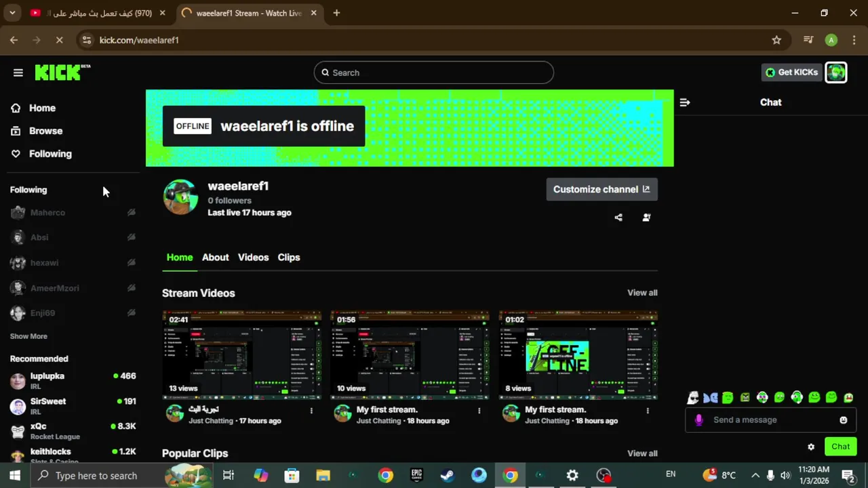Show hidden system tray icons

(x=755, y=476)
